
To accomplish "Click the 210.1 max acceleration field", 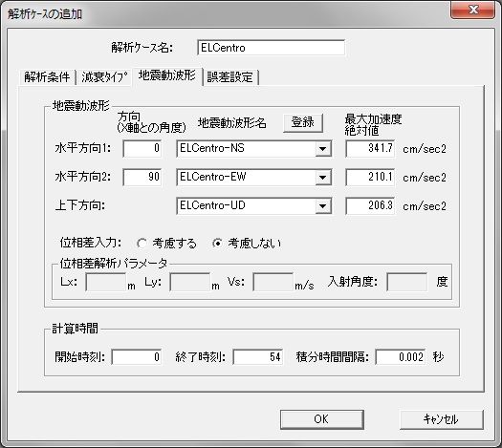I will (x=370, y=177).
